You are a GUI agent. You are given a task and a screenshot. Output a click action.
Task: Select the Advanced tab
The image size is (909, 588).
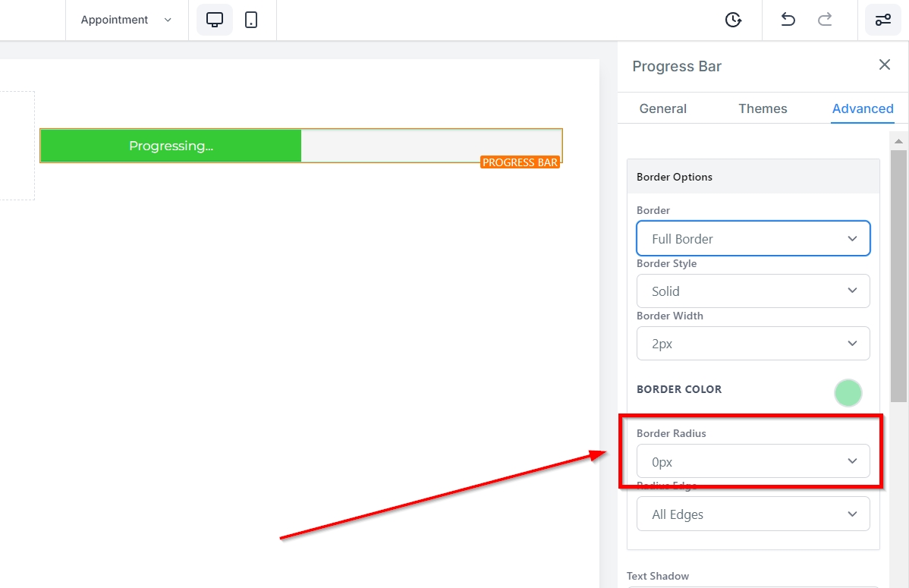click(863, 108)
